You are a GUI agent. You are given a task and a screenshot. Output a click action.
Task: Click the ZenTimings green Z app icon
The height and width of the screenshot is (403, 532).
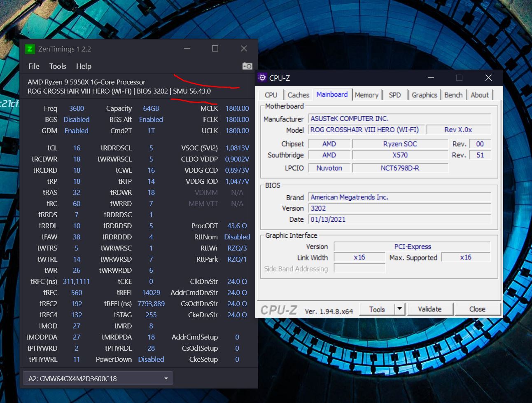[x=30, y=49]
